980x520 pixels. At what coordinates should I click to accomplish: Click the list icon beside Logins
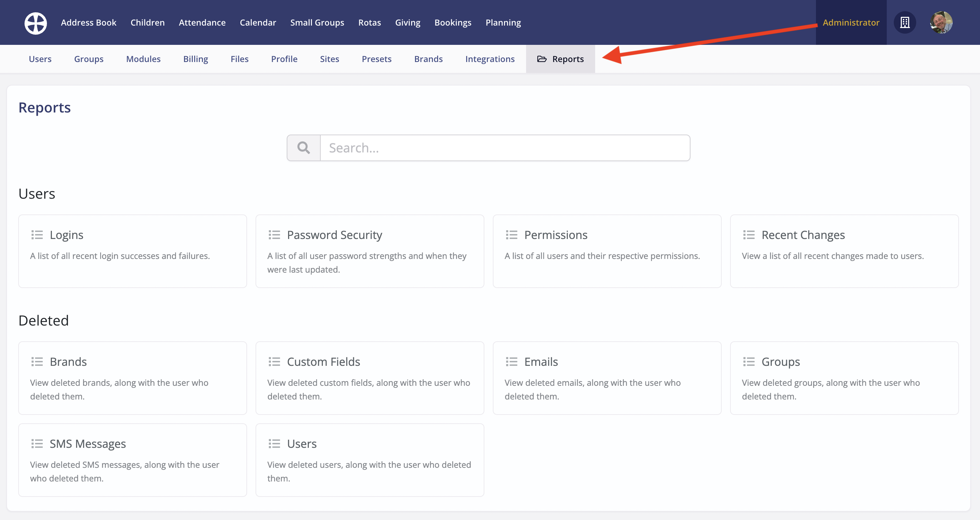tap(37, 235)
